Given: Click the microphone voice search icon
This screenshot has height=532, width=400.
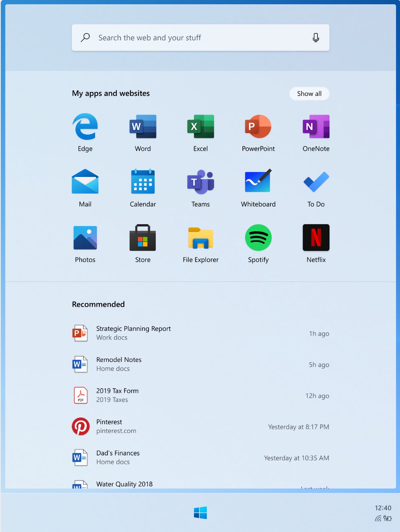Looking at the screenshot, I should pyautogui.click(x=316, y=38).
